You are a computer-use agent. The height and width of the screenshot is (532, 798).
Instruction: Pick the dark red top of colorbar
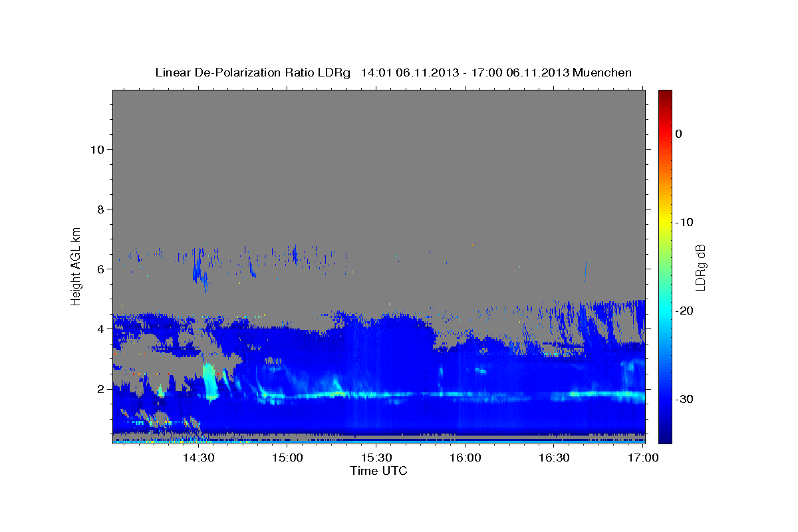point(665,94)
